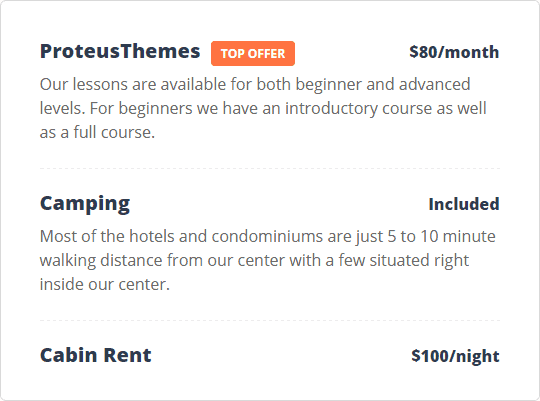The image size is (540, 401).
Task: Click the Camping hotels description paragraph
Action: coord(268,260)
